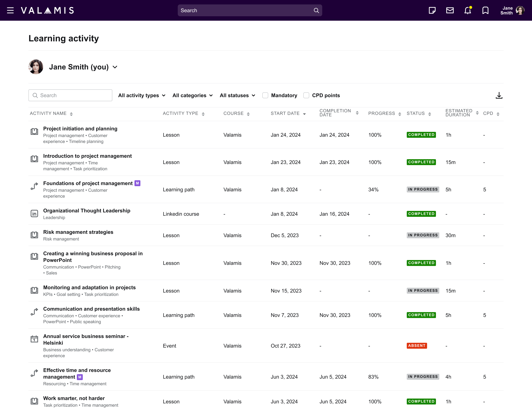Click lesson icon for Creating a winning business proposal
This screenshot has height=410, width=532.
point(34,256)
